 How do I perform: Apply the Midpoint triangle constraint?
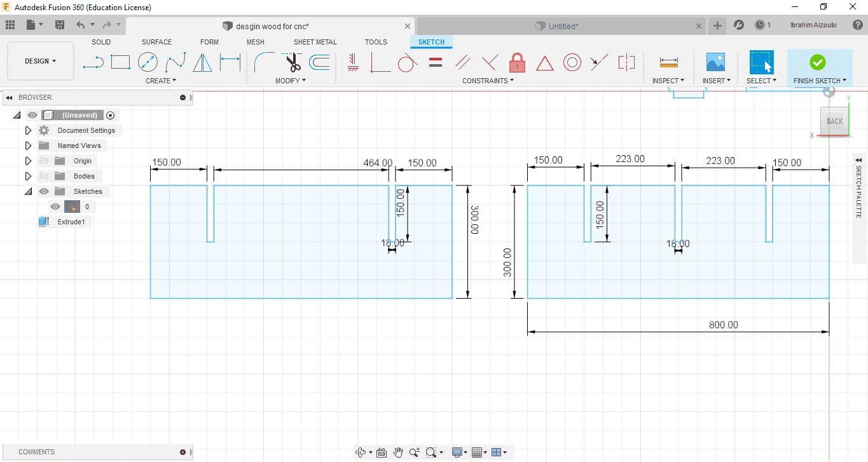click(x=544, y=63)
